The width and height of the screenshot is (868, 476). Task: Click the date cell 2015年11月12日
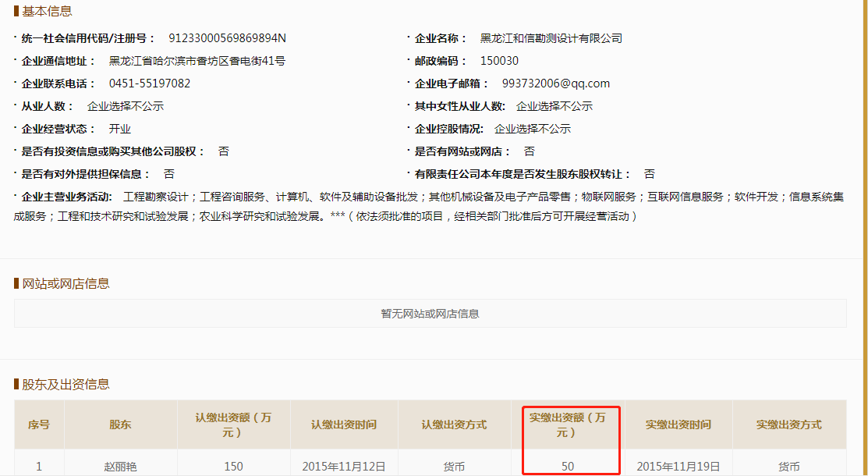tap(343, 467)
